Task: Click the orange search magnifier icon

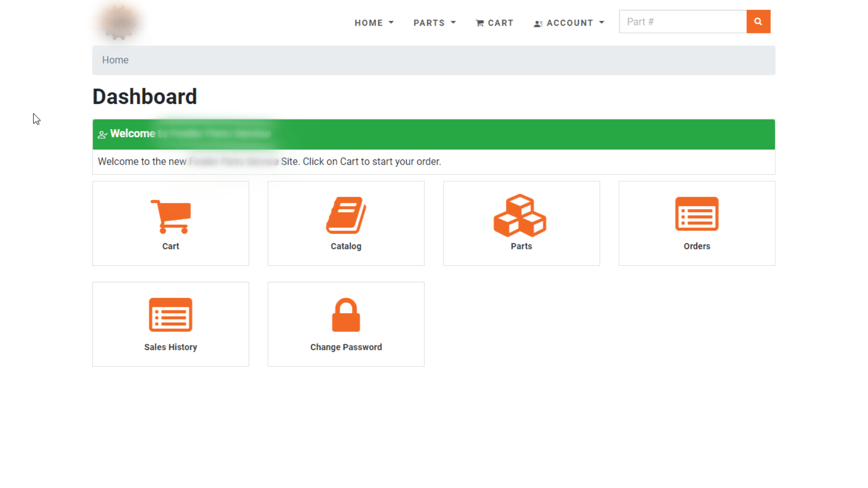Action: point(758,21)
